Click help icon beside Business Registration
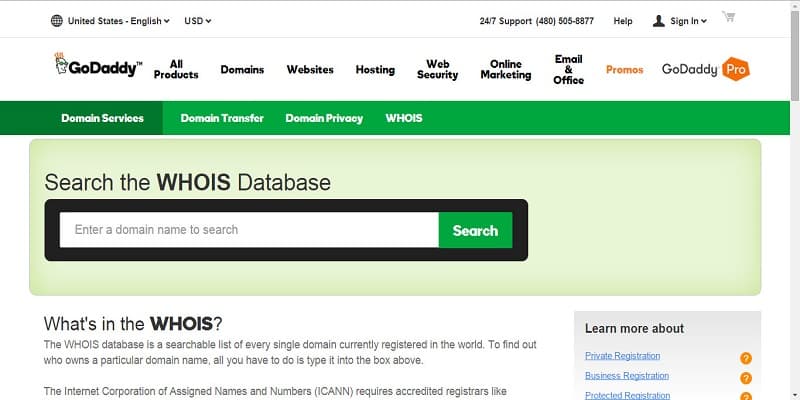 (x=745, y=378)
